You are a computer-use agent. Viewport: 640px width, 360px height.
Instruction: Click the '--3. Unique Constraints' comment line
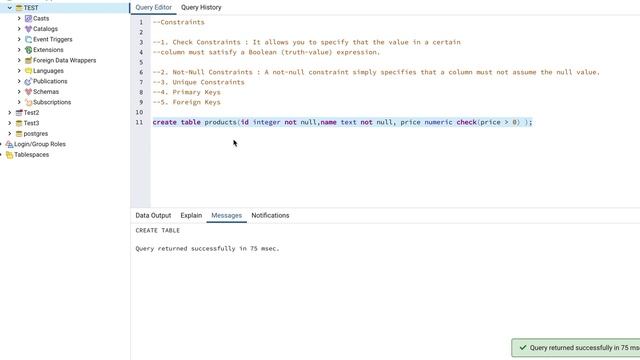click(198, 82)
